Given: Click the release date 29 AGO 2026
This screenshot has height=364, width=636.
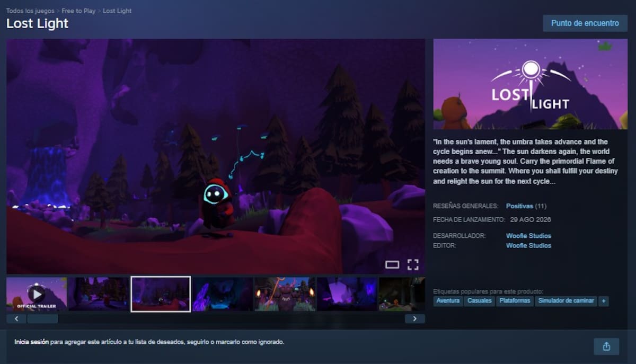Looking at the screenshot, I should pos(531,219).
